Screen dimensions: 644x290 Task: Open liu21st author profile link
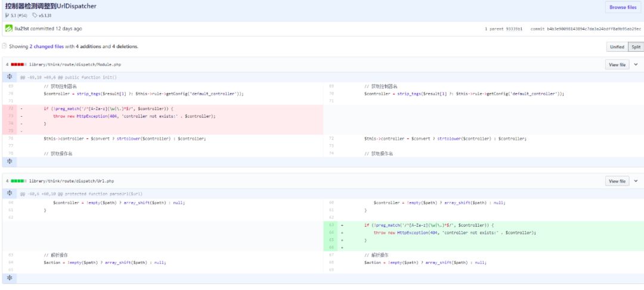[x=21, y=29]
